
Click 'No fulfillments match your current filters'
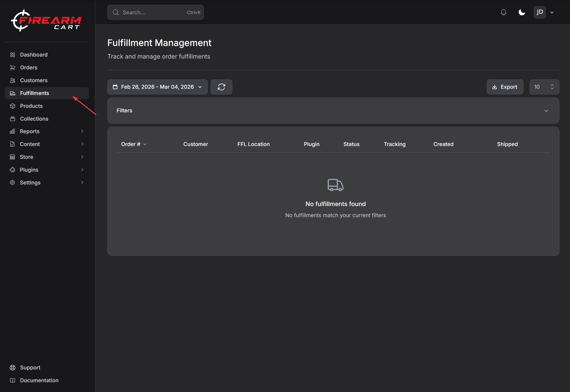(336, 215)
